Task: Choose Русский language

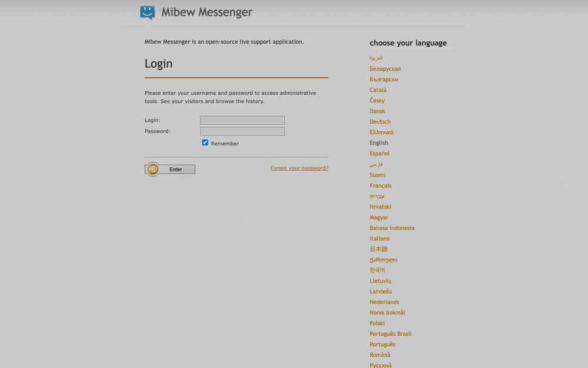Action: (x=380, y=365)
